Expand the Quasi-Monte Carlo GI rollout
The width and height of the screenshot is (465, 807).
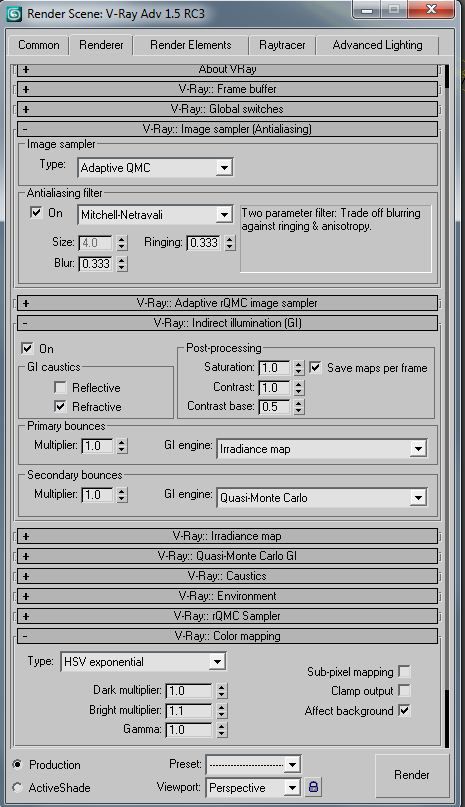[x=227, y=556]
